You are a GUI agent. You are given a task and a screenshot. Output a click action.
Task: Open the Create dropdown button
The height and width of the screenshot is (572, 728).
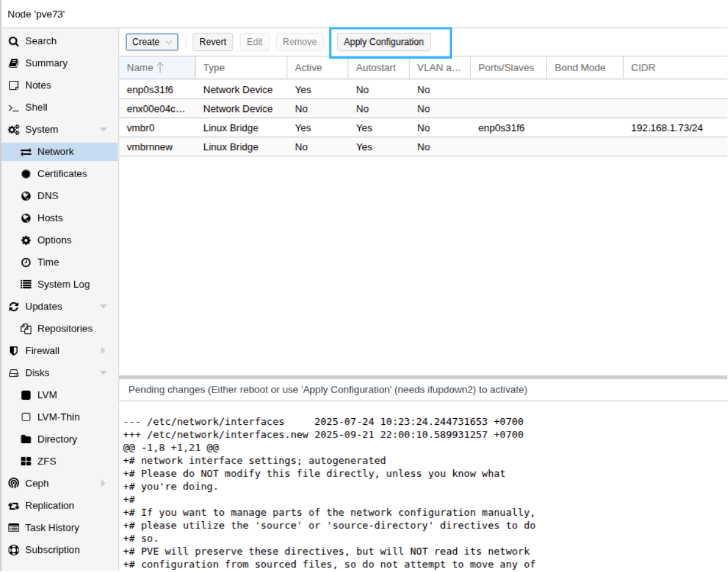click(151, 42)
